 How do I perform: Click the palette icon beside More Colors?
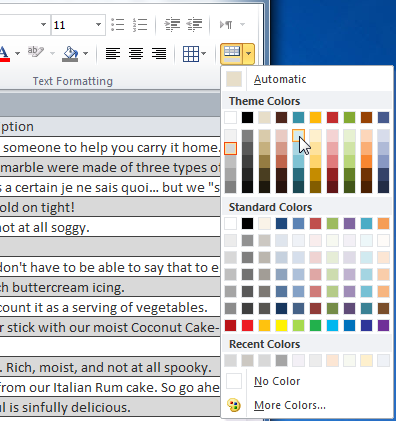point(234,405)
